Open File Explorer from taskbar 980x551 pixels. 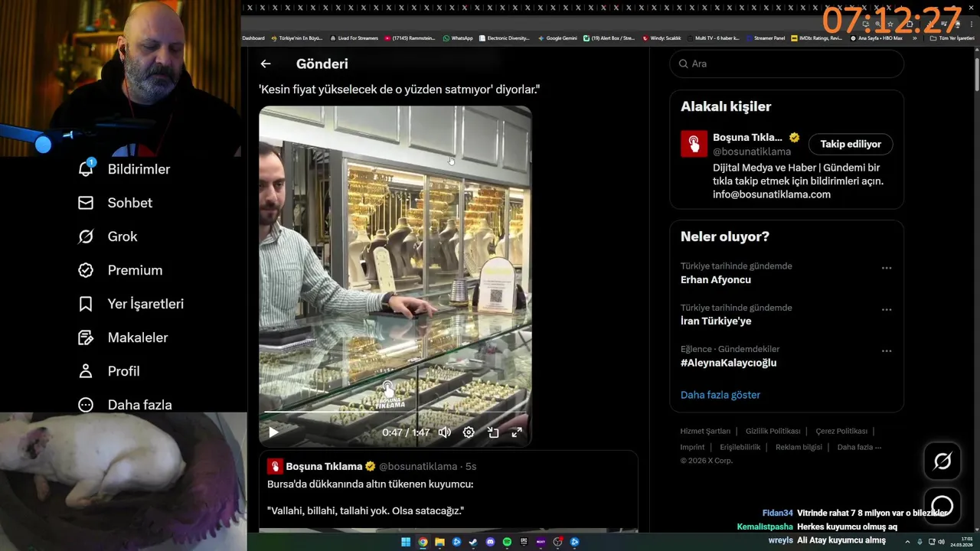click(x=439, y=542)
